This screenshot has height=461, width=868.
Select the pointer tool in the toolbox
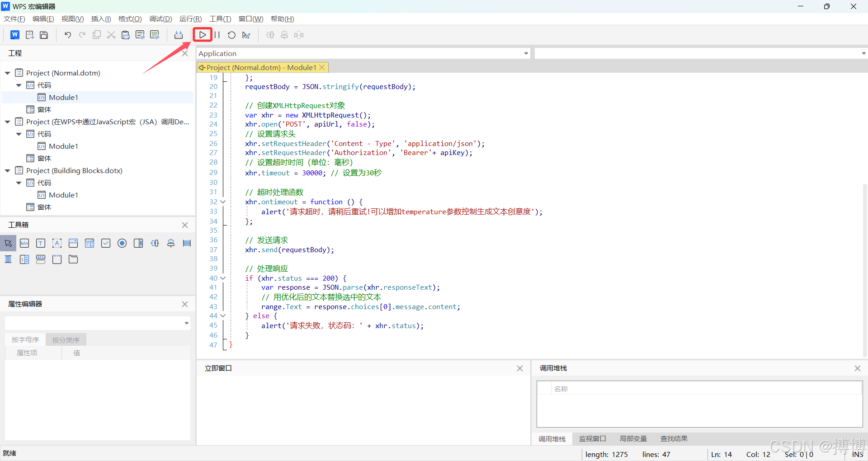click(8, 243)
